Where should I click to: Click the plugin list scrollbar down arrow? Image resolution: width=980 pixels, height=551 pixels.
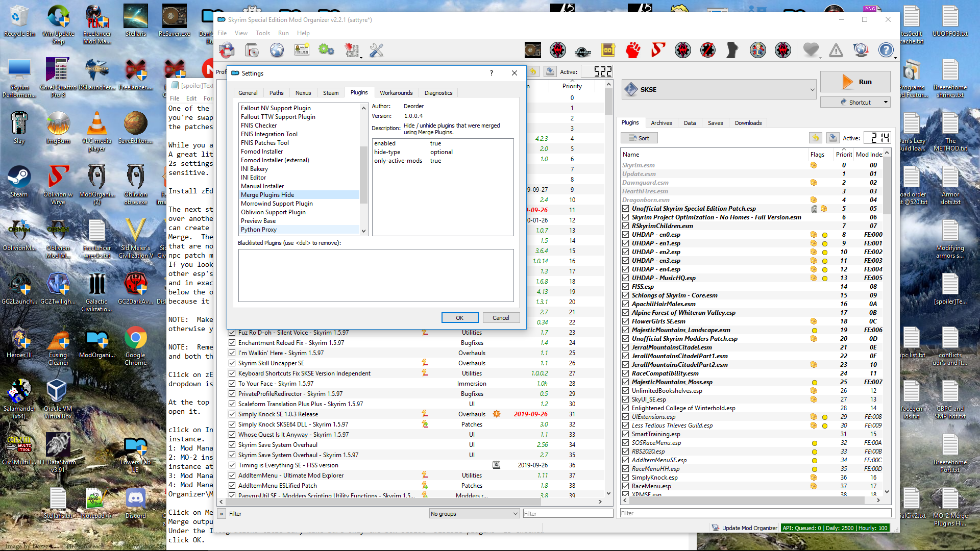(887, 492)
